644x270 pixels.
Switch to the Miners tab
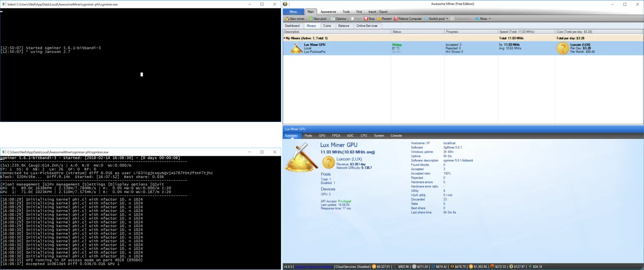311,26
